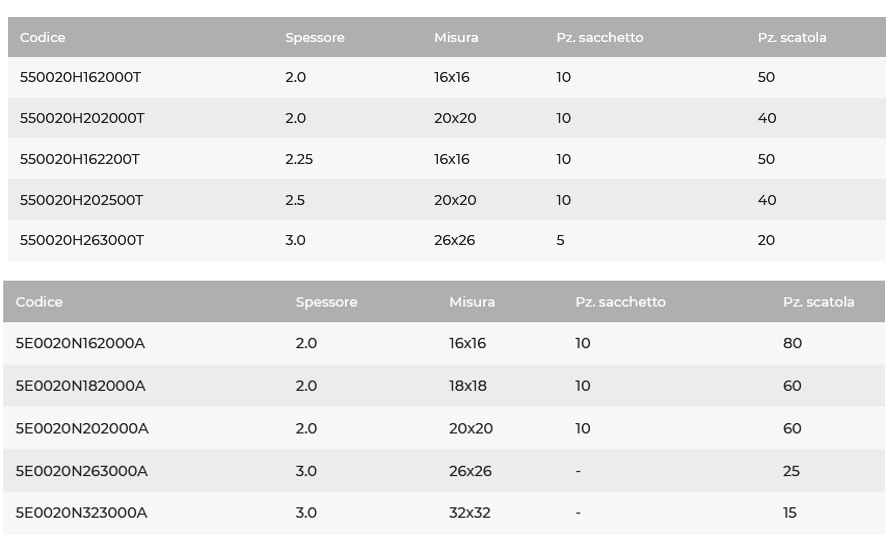Click the Misura header in the top table
The height and width of the screenshot is (549, 886).
point(456,38)
